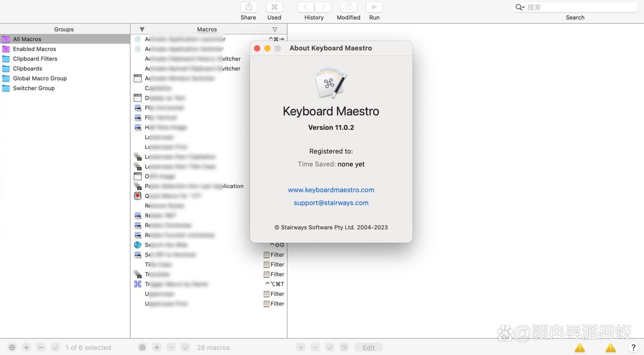Close the About Keyboard Maestro window
The width and height of the screenshot is (644, 355).
pos(257,48)
